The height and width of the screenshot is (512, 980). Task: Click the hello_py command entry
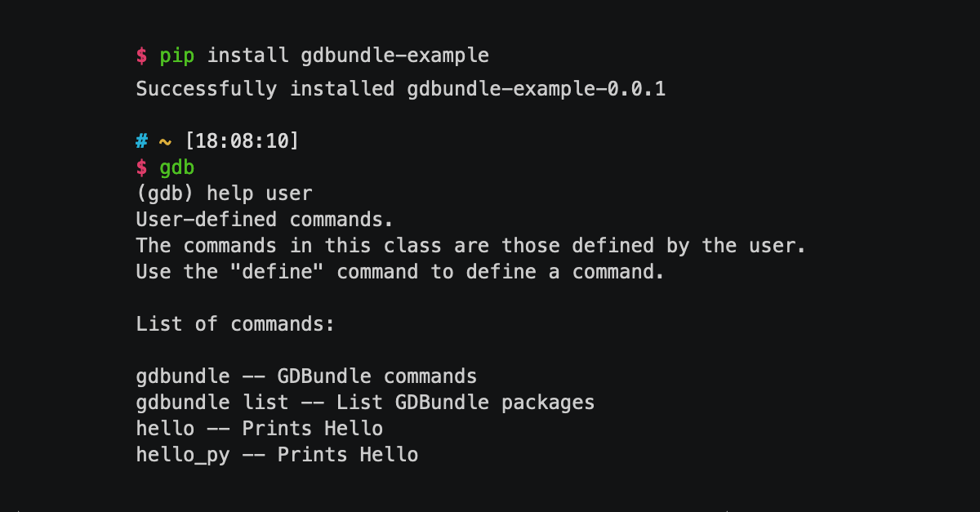point(277,455)
